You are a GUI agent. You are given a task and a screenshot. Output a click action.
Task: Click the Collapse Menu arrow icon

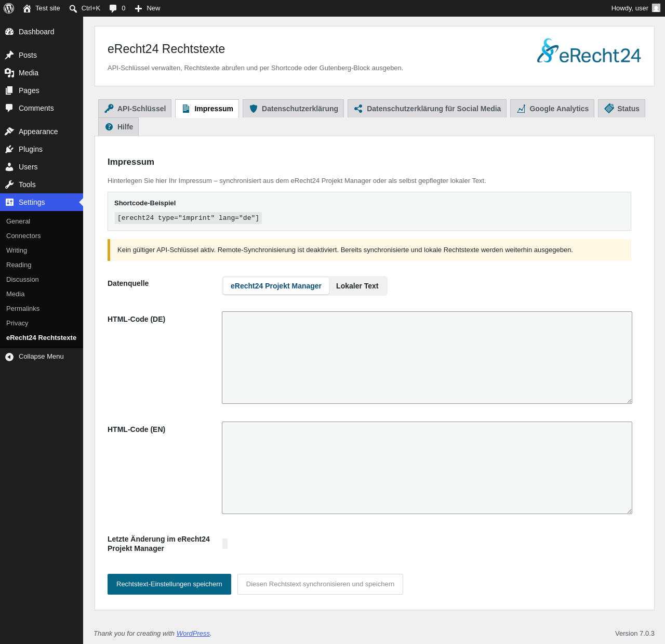pos(9,357)
